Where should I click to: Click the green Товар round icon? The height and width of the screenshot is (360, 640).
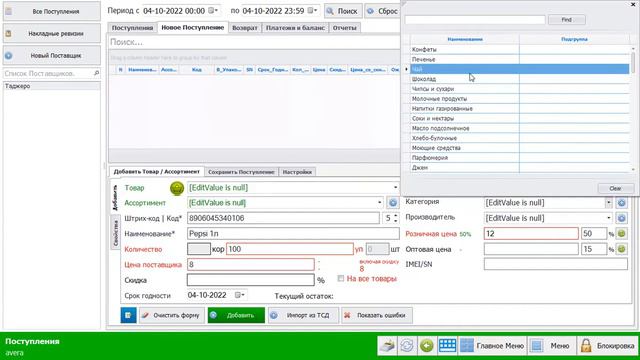click(x=177, y=188)
